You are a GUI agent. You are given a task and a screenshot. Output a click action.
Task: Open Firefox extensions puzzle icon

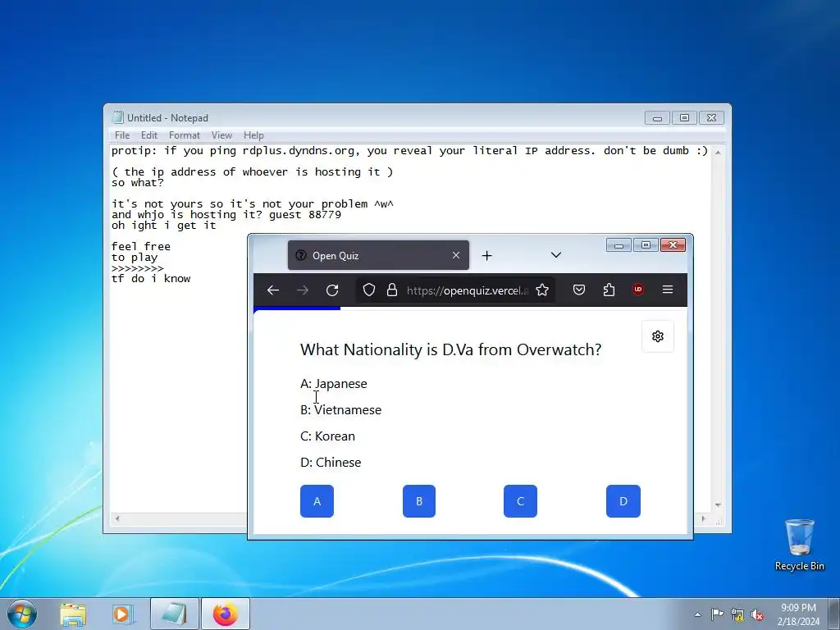coord(609,290)
